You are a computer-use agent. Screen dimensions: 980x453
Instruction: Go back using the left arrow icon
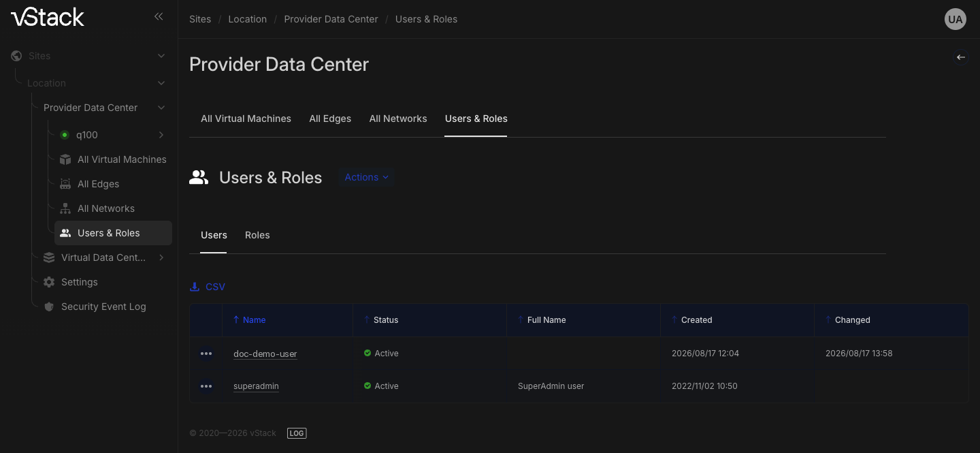click(x=961, y=57)
